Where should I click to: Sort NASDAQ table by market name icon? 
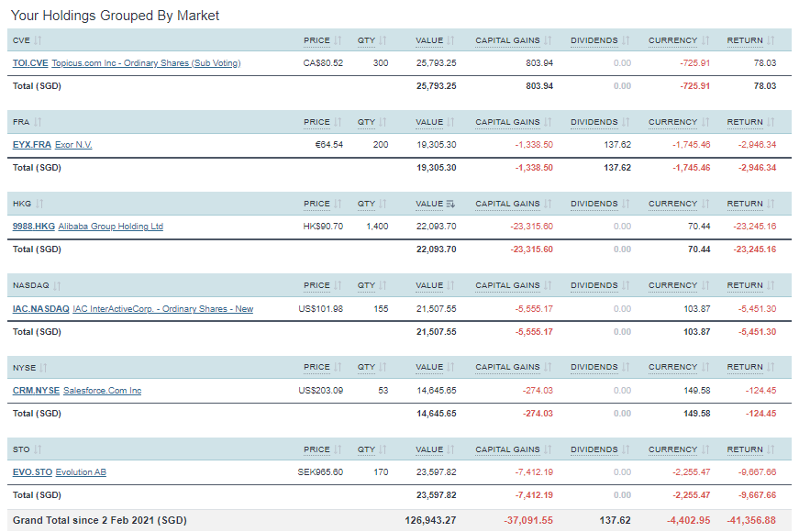tap(57, 285)
